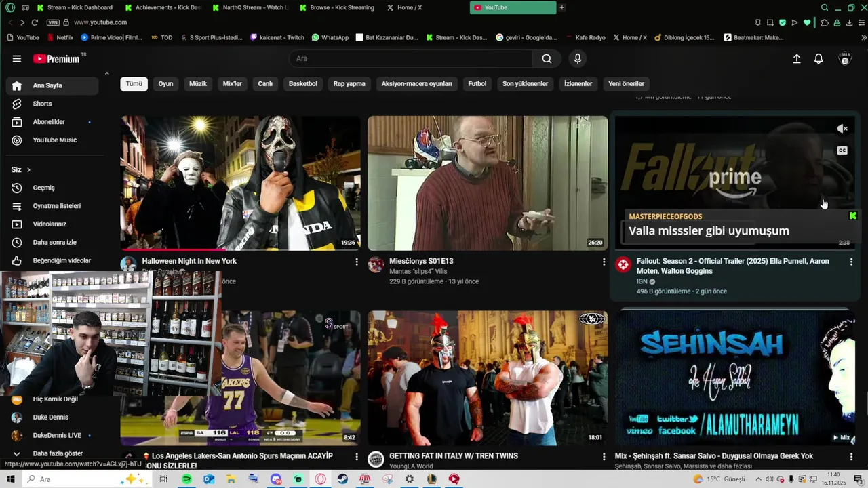This screenshot has width=868, height=488.
Task: Open the account avatar menu
Action: tap(845, 59)
